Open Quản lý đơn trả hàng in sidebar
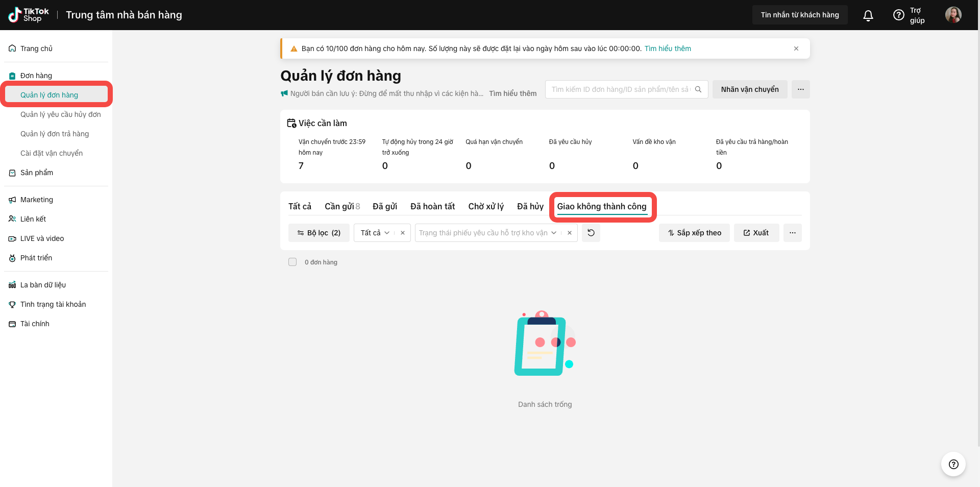This screenshot has width=980, height=487. click(55, 134)
